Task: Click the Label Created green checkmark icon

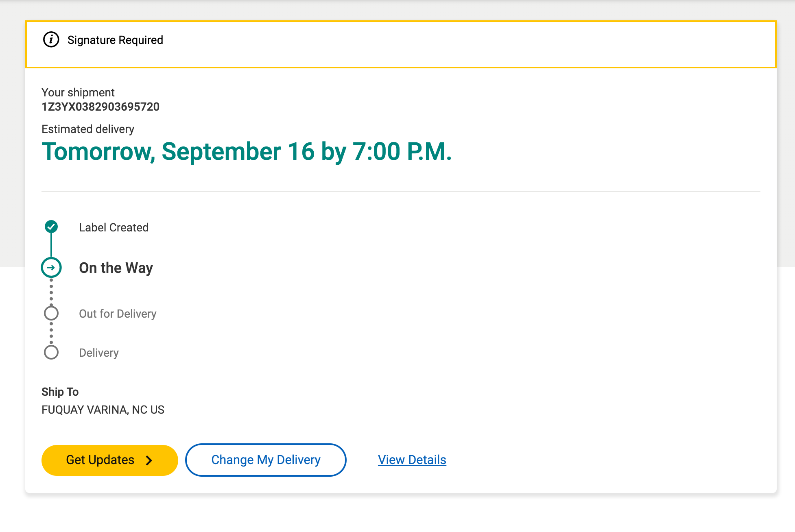Action: tap(51, 227)
